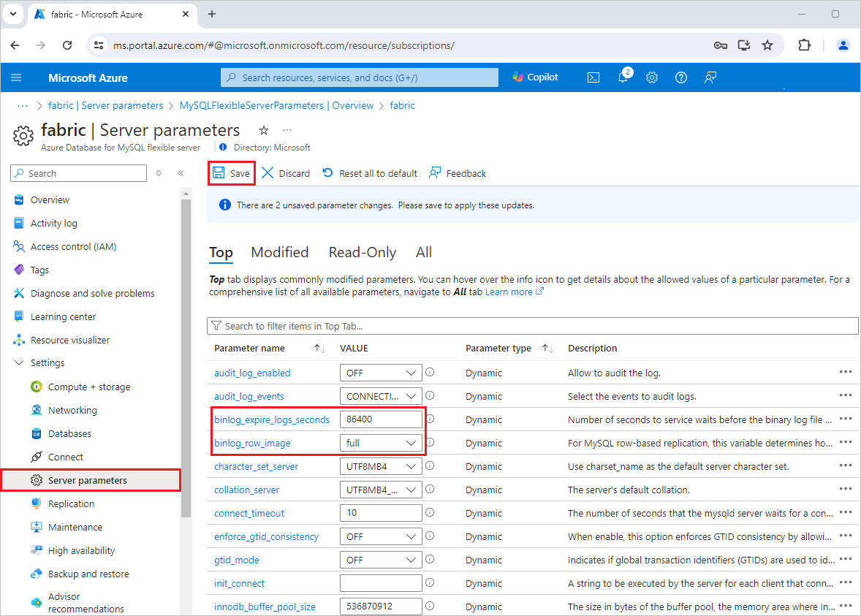This screenshot has width=861, height=616.
Task: Collapse the Settings section in the sidebar
Action: [x=20, y=362]
